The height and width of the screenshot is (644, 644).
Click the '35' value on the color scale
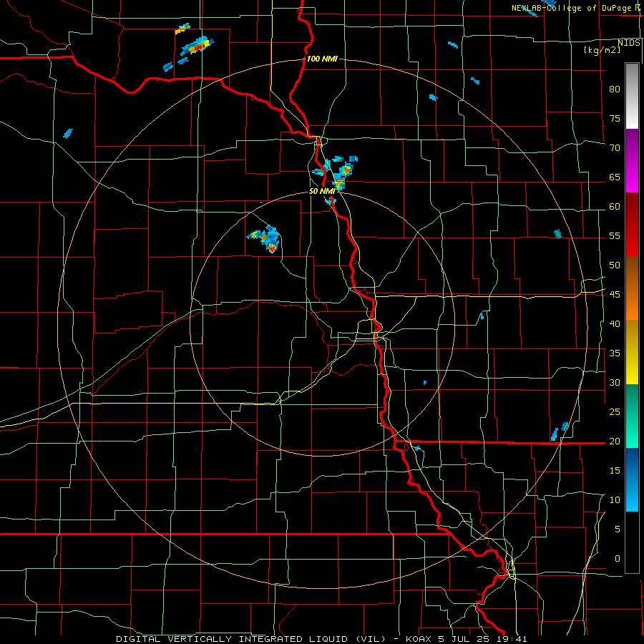pos(615,353)
